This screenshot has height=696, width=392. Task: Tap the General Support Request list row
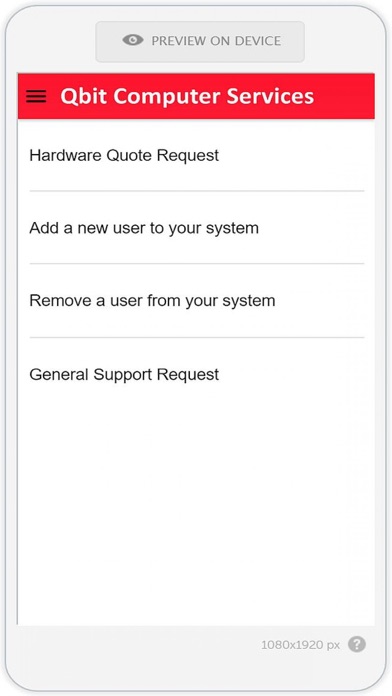click(196, 375)
